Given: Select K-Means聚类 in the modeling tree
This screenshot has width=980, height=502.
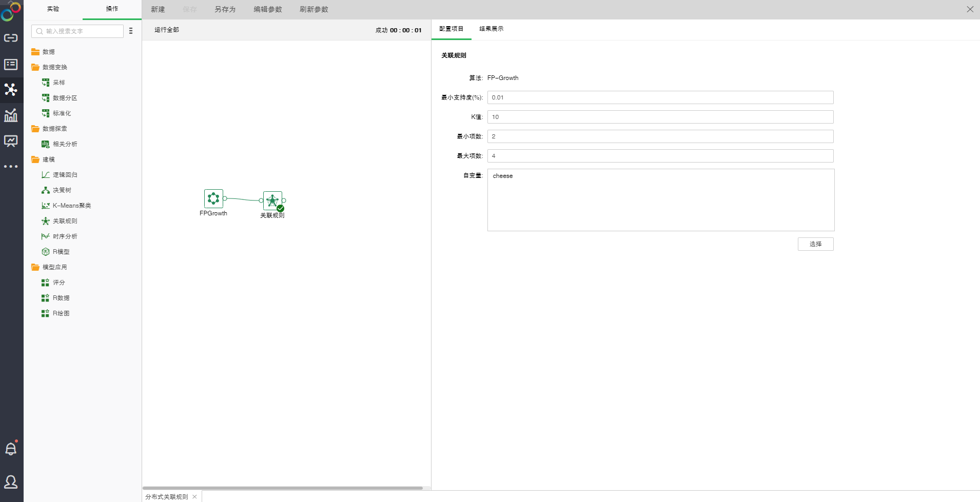Looking at the screenshot, I should click(72, 206).
